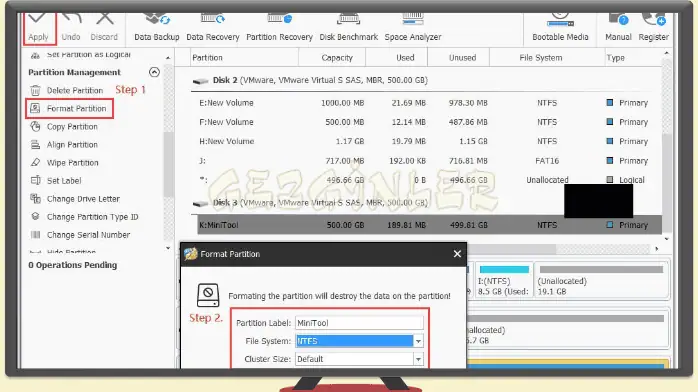The height and width of the screenshot is (392, 698).
Task: Open the Data Backup tool
Action: 157,28
